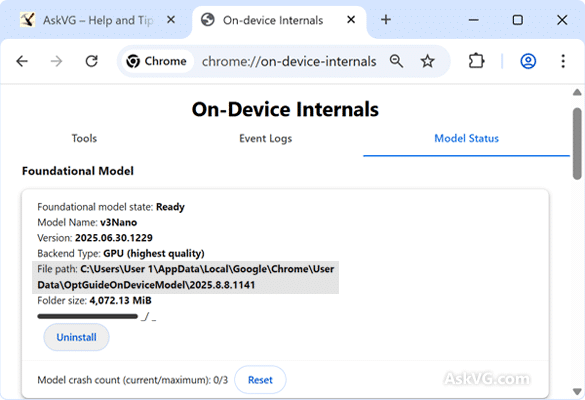The height and width of the screenshot is (400, 585).
Task: Bookmark this page with the star icon
Action: coord(428,61)
